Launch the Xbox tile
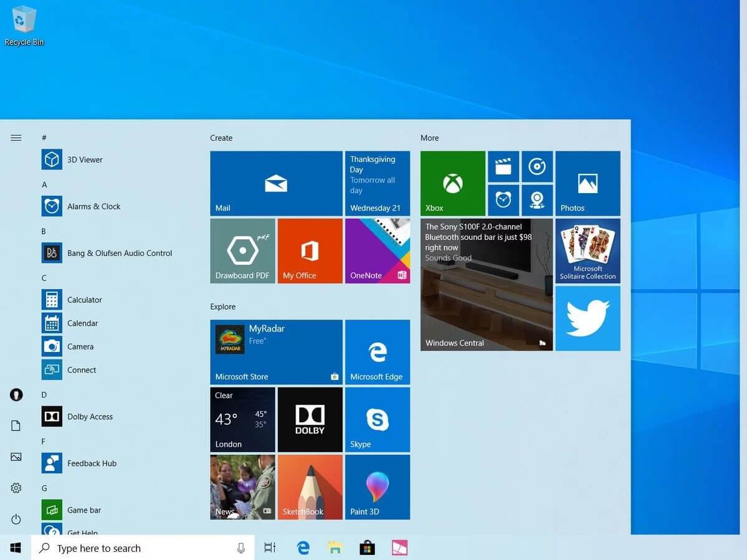 point(452,183)
